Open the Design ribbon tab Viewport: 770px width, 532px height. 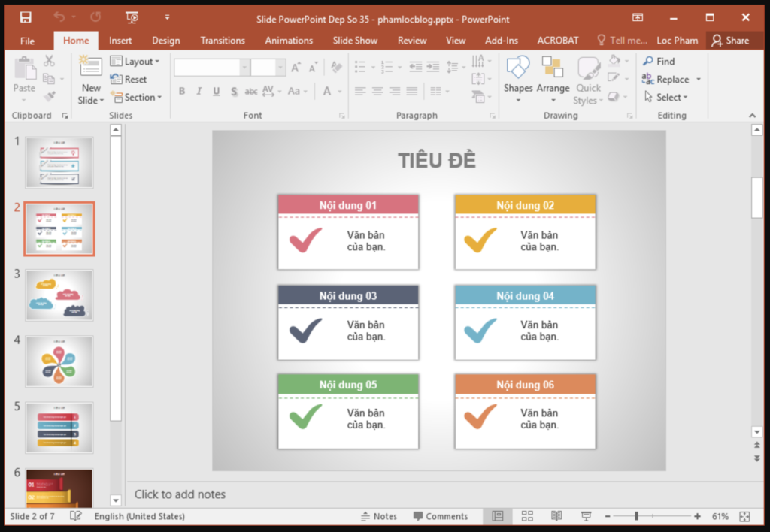point(165,41)
